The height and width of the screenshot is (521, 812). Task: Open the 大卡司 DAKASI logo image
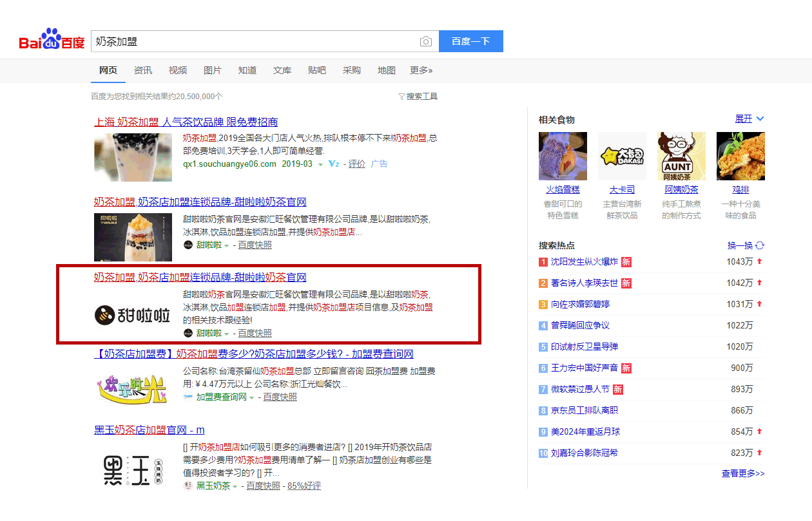[x=622, y=156]
